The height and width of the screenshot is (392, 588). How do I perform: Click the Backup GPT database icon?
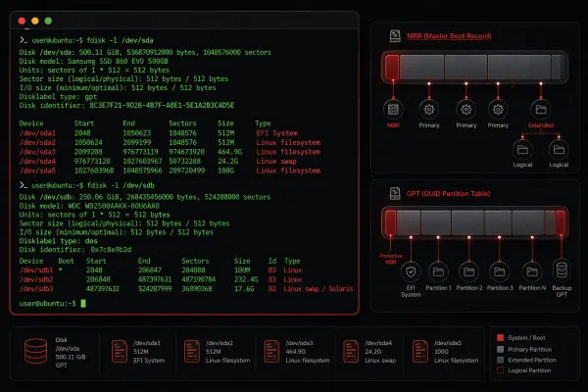click(562, 270)
